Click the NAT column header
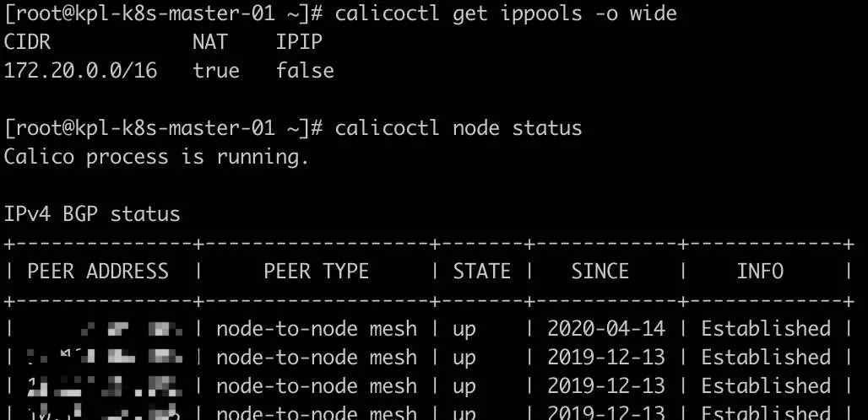The width and height of the screenshot is (868, 420). pyautogui.click(x=210, y=42)
